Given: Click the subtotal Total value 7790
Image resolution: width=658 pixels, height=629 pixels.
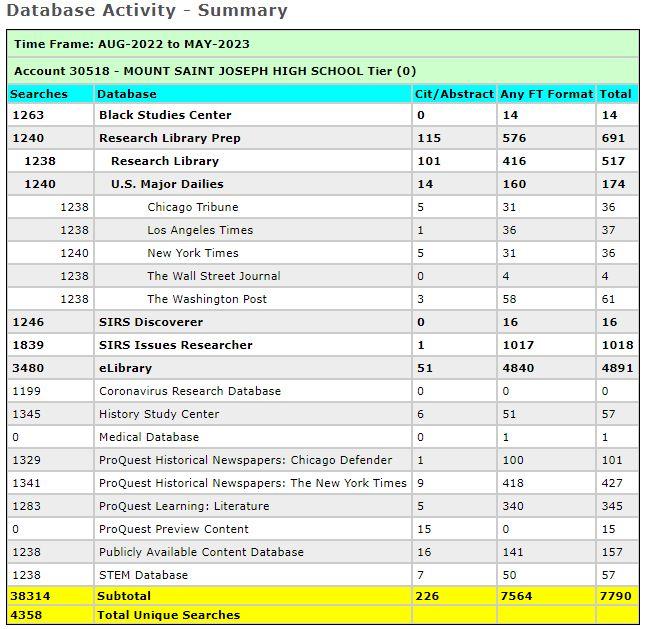Looking at the screenshot, I should click(615, 596).
